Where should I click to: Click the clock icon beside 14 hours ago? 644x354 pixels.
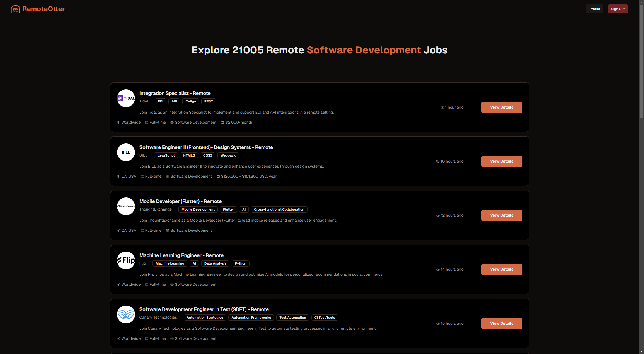438,269
